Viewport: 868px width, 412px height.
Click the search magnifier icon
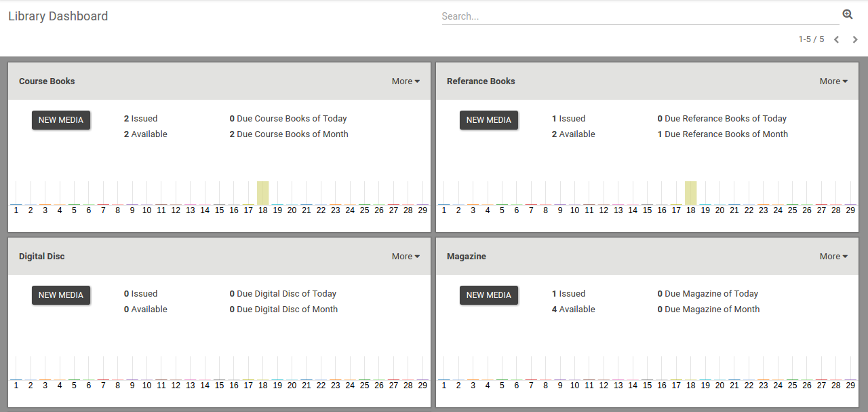click(x=848, y=14)
